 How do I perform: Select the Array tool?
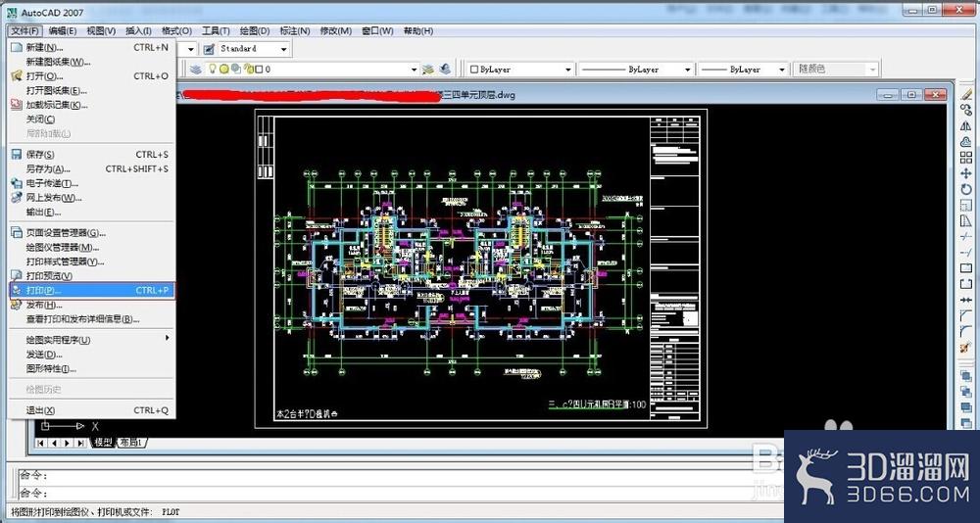pyautogui.click(x=966, y=158)
